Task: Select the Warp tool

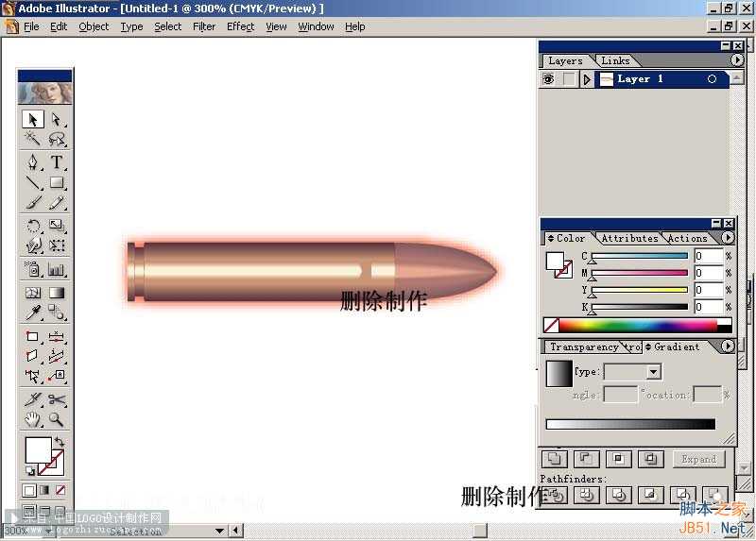Action: 33,245
